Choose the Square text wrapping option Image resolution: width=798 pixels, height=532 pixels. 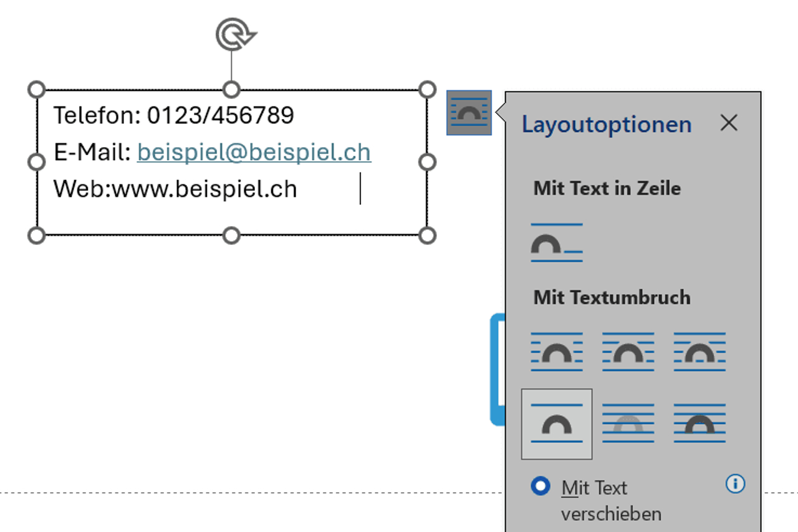tap(557, 352)
